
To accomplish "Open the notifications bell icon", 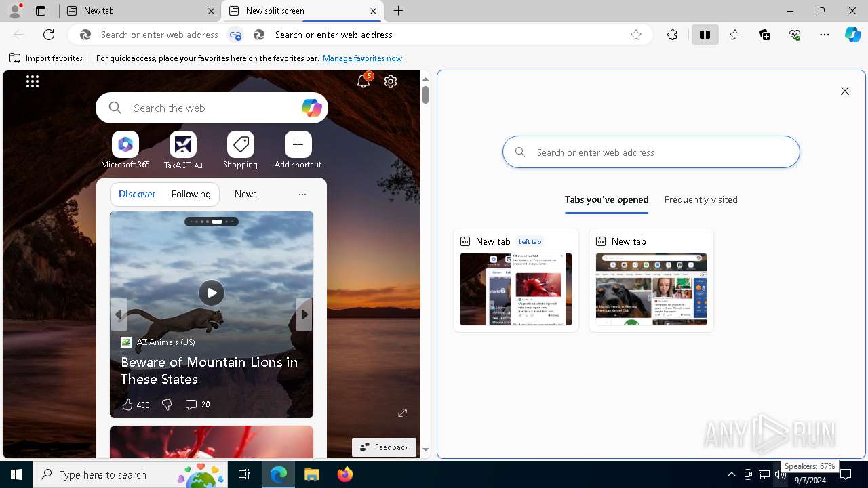I will click(x=363, y=81).
